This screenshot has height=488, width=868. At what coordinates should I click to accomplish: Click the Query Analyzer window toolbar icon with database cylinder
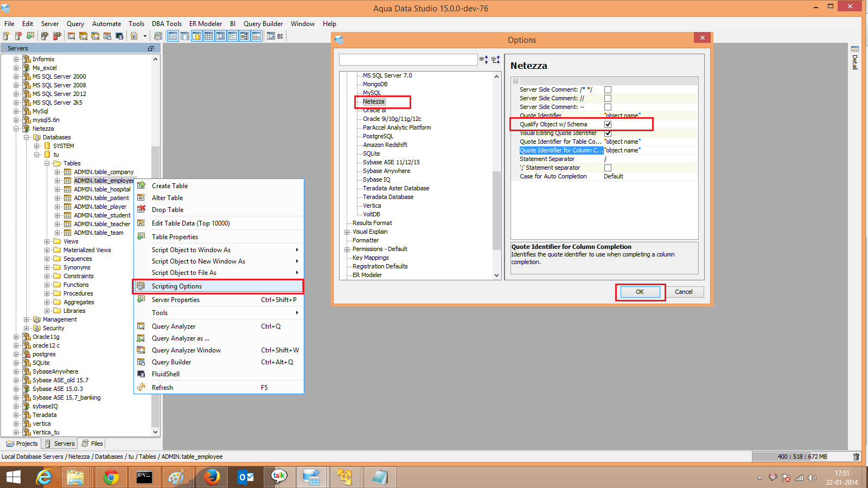(119, 36)
